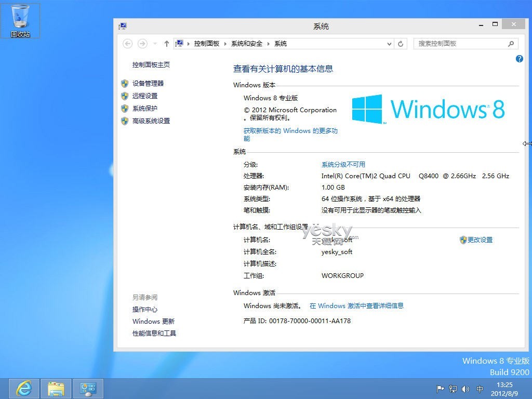Open the 系统分级不可用 rating link

(343, 165)
